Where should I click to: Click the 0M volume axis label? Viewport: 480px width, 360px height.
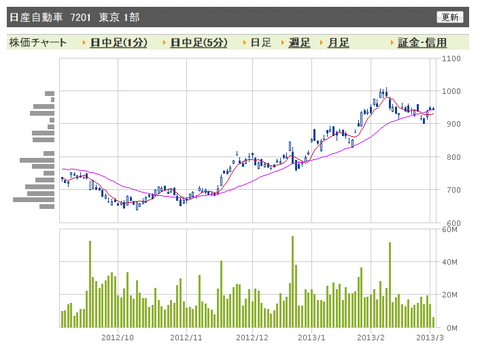coord(452,328)
